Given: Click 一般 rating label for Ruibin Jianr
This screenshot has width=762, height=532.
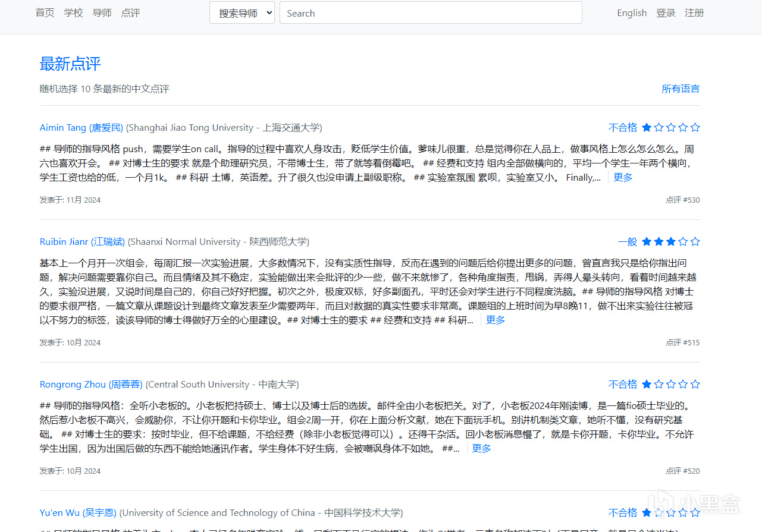Looking at the screenshot, I should click(628, 241).
